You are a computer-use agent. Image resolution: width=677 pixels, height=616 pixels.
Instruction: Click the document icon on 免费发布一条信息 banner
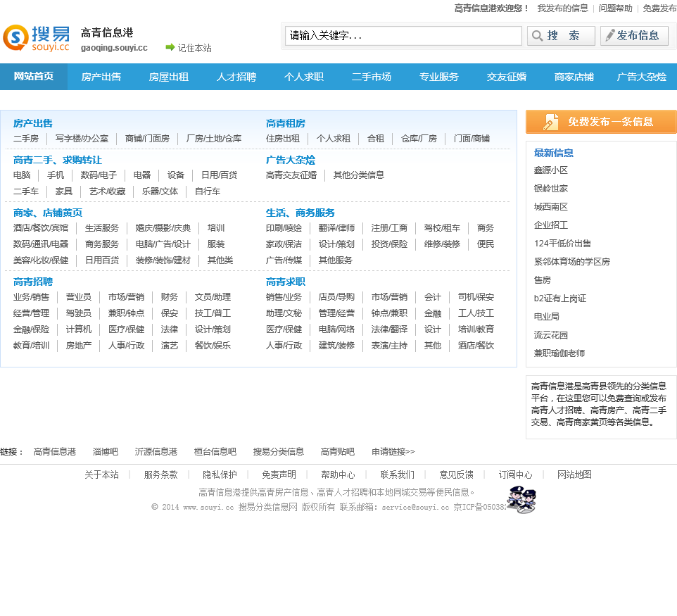click(x=550, y=122)
